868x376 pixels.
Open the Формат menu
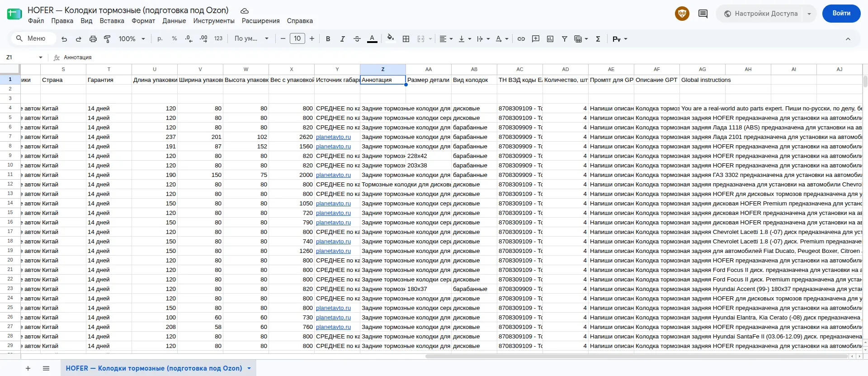coord(143,21)
